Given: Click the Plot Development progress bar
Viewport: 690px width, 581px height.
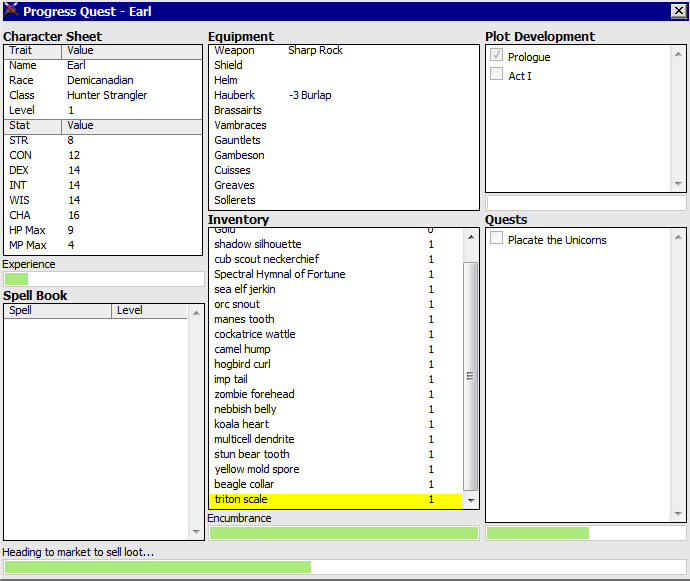Looking at the screenshot, I should (586, 203).
